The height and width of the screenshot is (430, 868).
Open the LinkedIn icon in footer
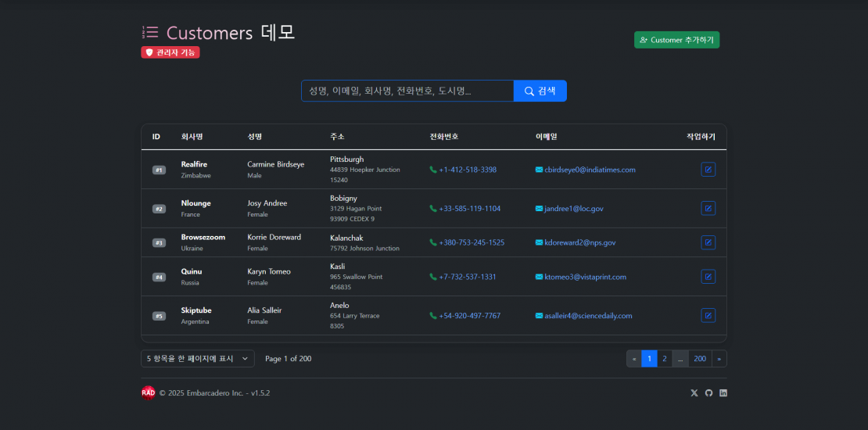pos(723,392)
